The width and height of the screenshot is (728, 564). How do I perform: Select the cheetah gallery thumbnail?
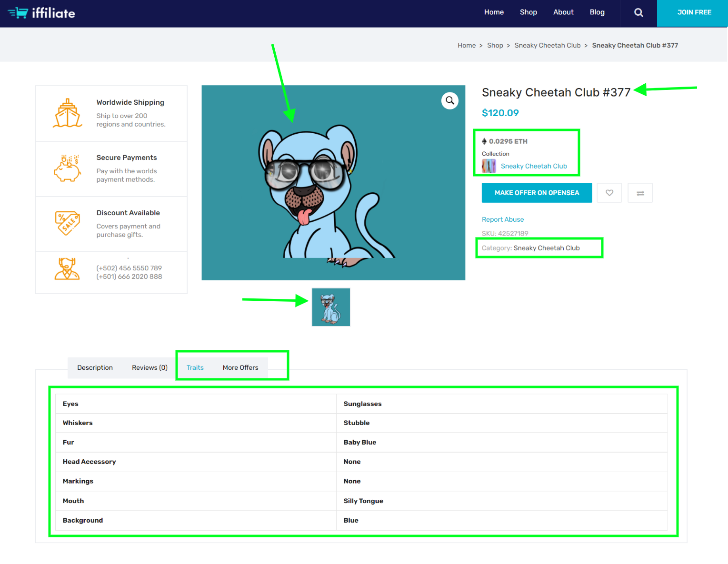[331, 307]
